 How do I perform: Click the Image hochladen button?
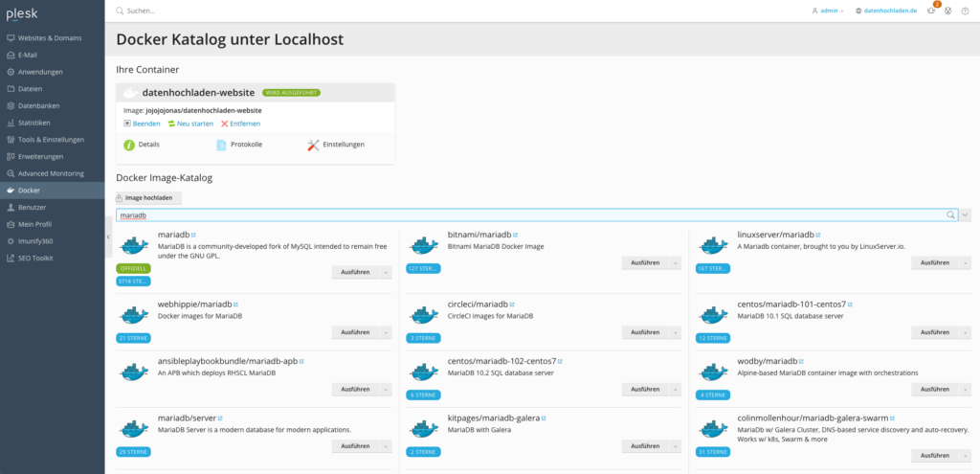pyautogui.click(x=148, y=197)
